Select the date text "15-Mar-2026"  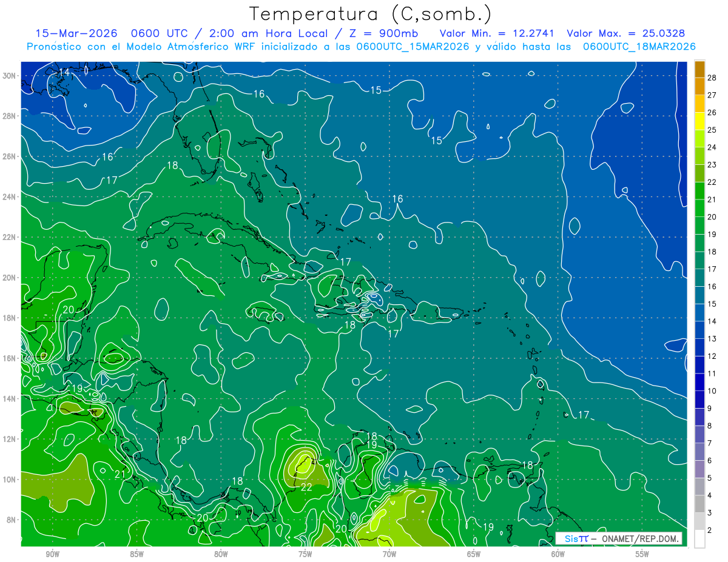click(x=76, y=33)
